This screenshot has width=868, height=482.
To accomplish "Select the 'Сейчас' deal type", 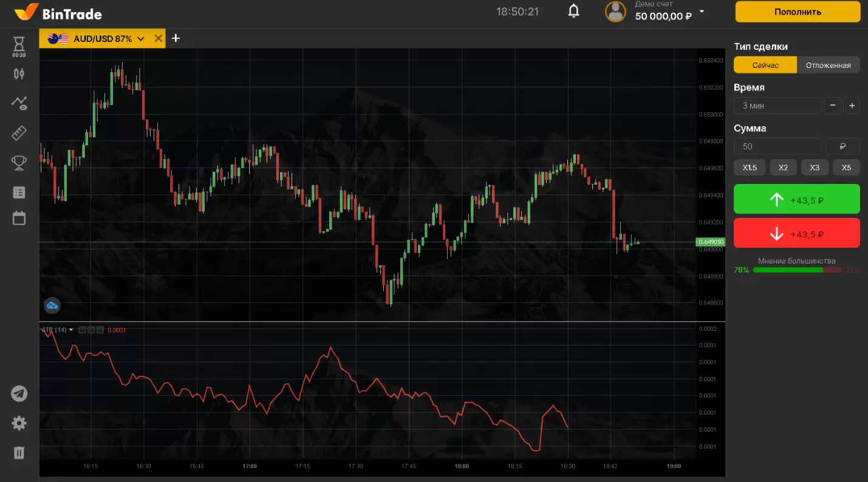I will (x=765, y=65).
